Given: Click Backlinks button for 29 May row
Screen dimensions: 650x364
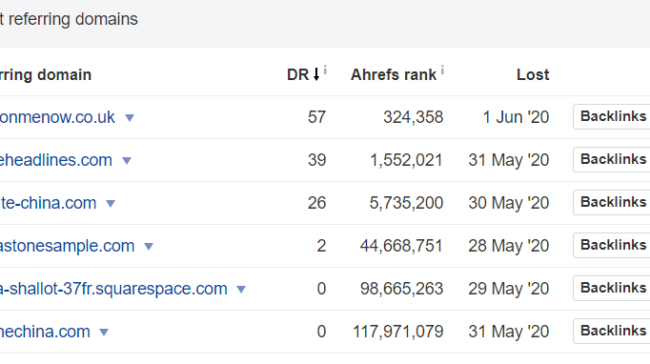Looking at the screenshot, I should [x=611, y=288].
